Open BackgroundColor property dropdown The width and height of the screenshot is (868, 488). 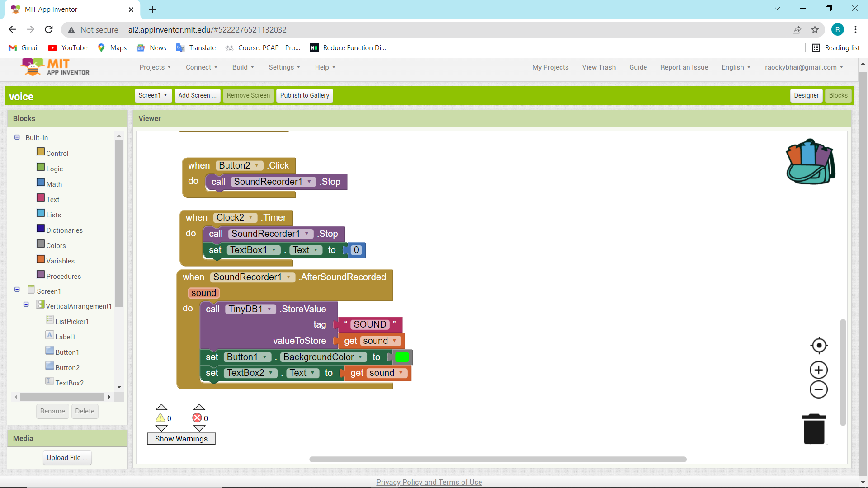pyautogui.click(x=323, y=357)
